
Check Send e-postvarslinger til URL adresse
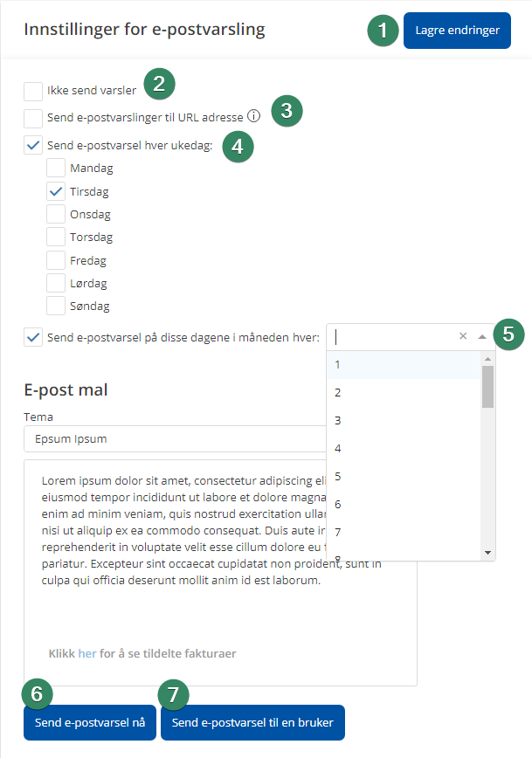pyautogui.click(x=33, y=118)
